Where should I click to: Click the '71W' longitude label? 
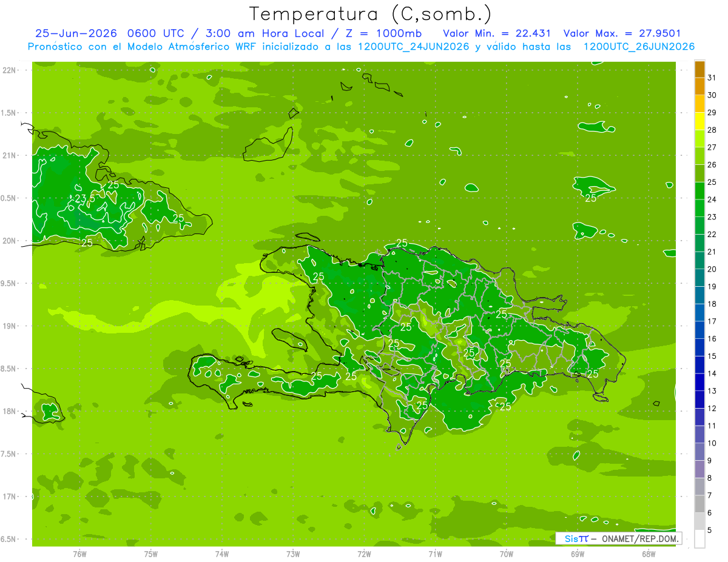(x=435, y=554)
